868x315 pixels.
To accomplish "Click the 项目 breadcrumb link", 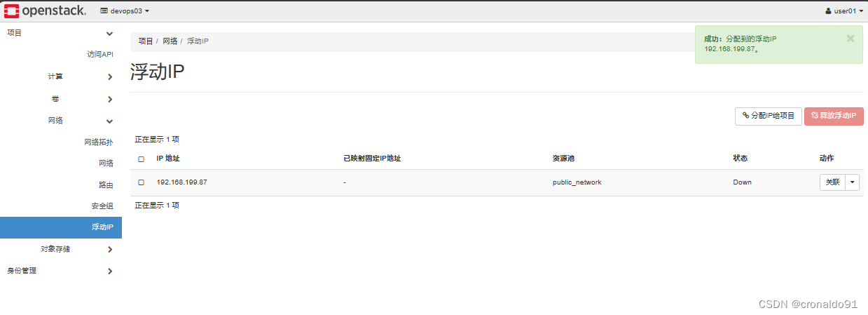I will point(146,41).
